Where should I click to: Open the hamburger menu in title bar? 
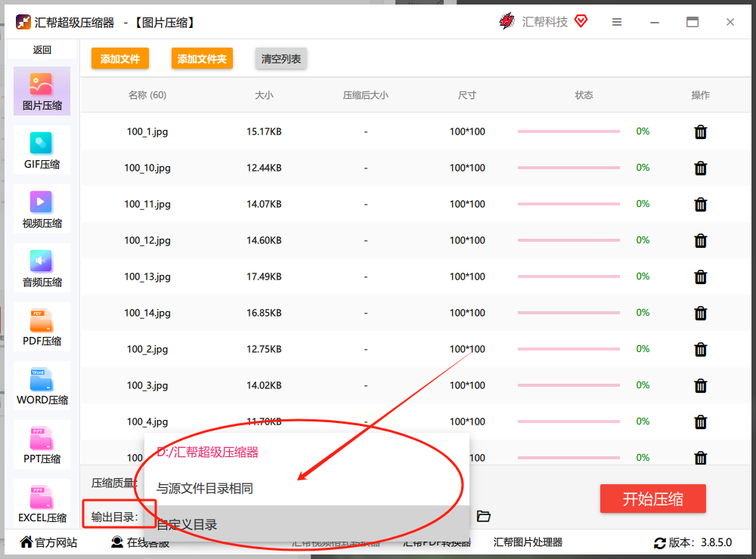coord(617,22)
